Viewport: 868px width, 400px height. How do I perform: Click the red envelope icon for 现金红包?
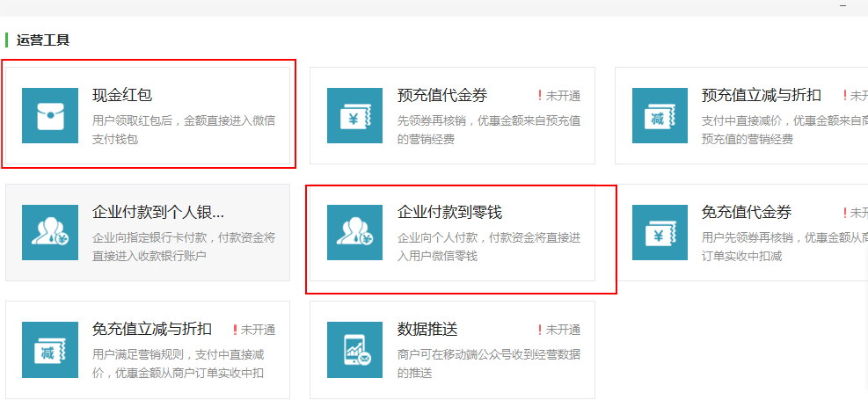click(49, 115)
